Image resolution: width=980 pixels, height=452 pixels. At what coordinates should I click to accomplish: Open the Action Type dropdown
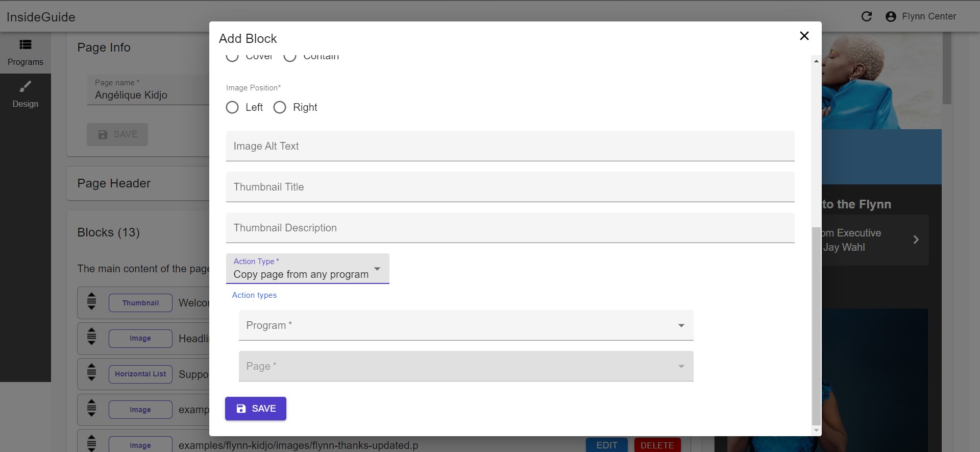pyautogui.click(x=307, y=269)
